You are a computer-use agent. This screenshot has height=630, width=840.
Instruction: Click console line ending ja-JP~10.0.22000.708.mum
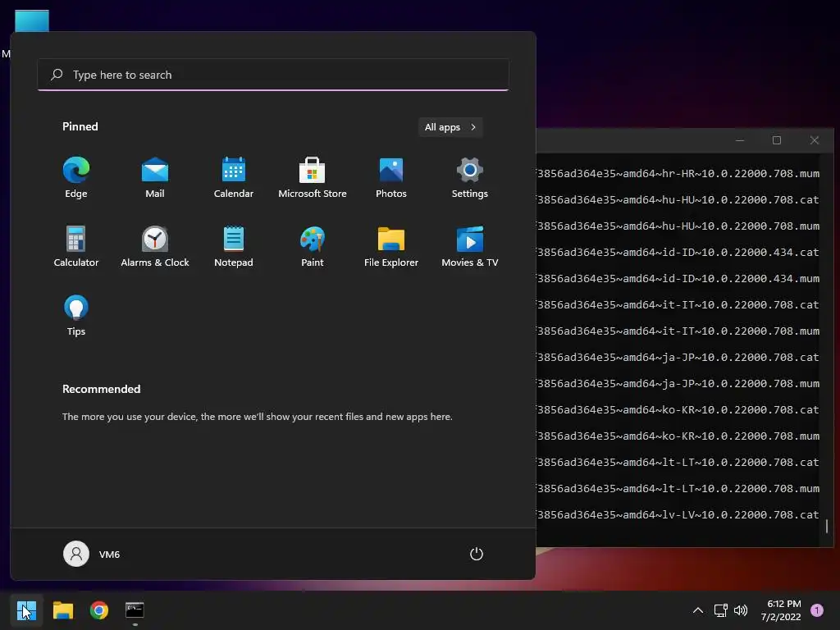[x=678, y=384]
